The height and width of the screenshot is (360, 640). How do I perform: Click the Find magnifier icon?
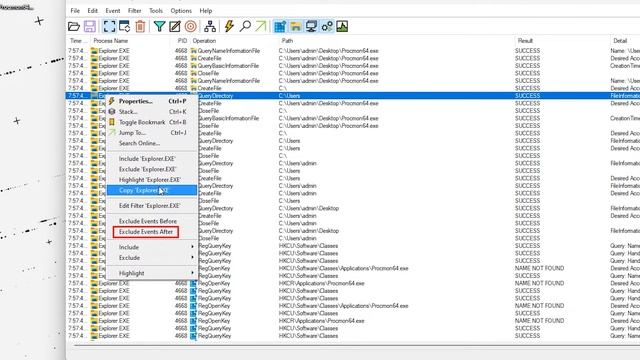[x=245, y=27]
